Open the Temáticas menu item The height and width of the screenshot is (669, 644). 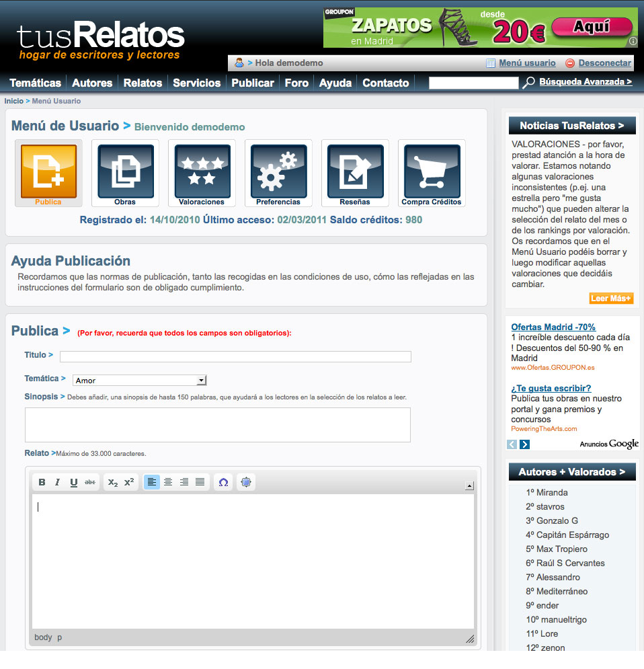35,83
